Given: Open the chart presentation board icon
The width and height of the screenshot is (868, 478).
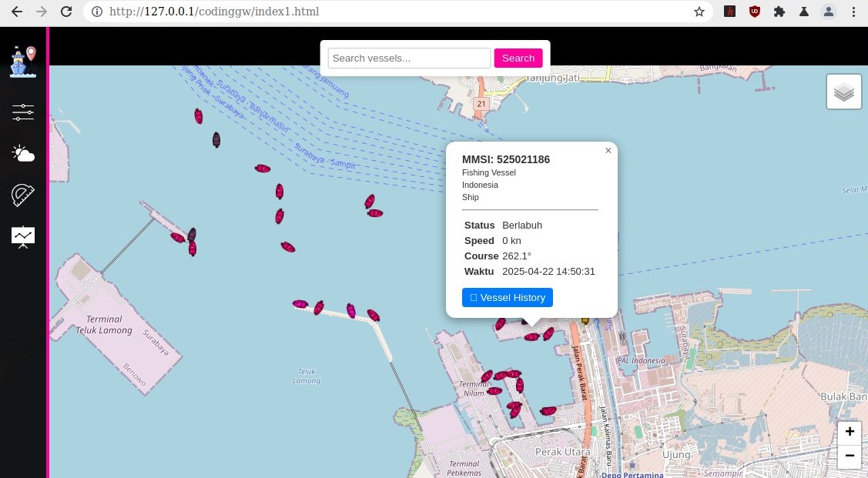Looking at the screenshot, I should (23, 237).
